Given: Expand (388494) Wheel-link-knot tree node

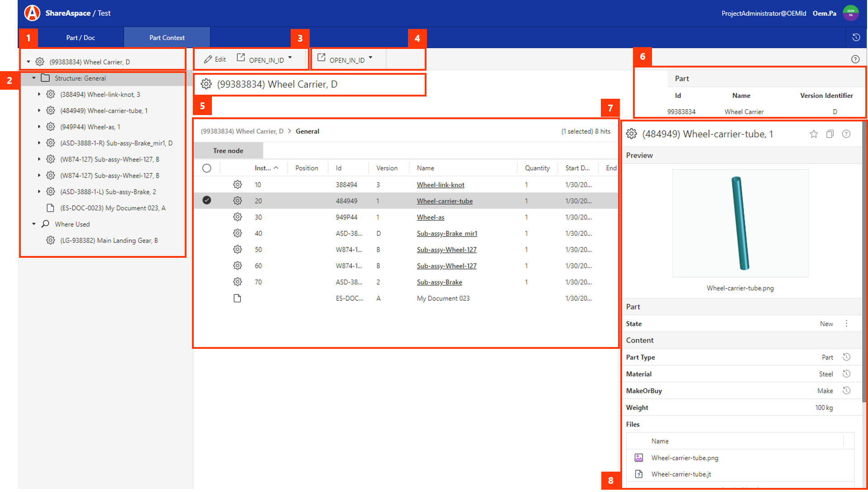Looking at the screenshot, I should [38, 94].
